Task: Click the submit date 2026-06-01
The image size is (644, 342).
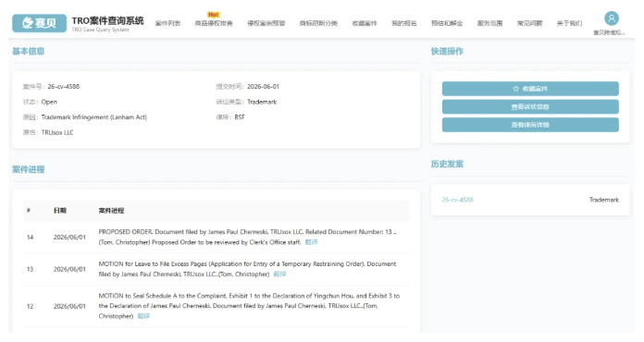Action: (263, 87)
